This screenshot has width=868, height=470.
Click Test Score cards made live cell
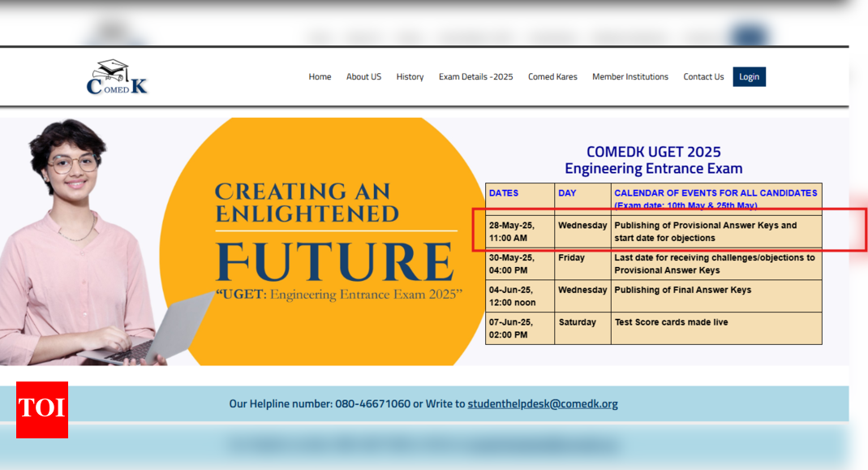pyautogui.click(x=716, y=328)
